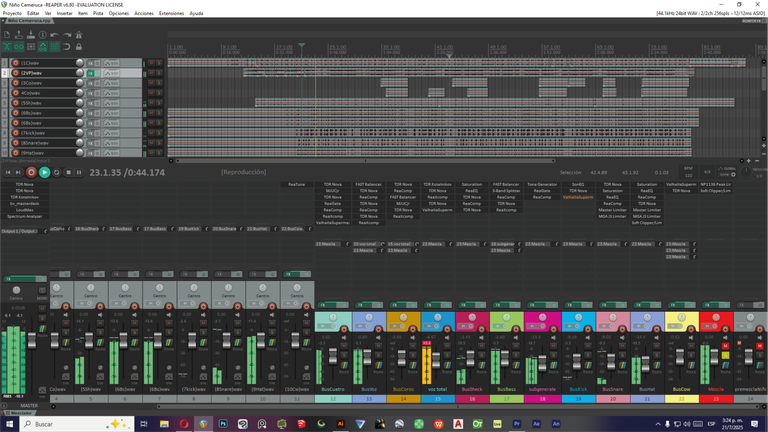The width and height of the screenshot is (768, 432).
Task: Open the 4/4 time signature selector
Action: (x=707, y=172)
